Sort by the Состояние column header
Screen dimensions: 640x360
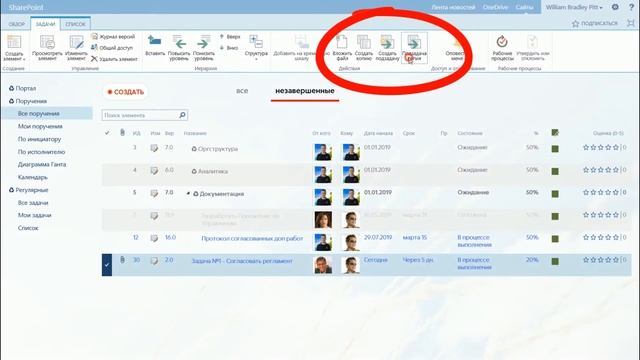tap(470, 133)
